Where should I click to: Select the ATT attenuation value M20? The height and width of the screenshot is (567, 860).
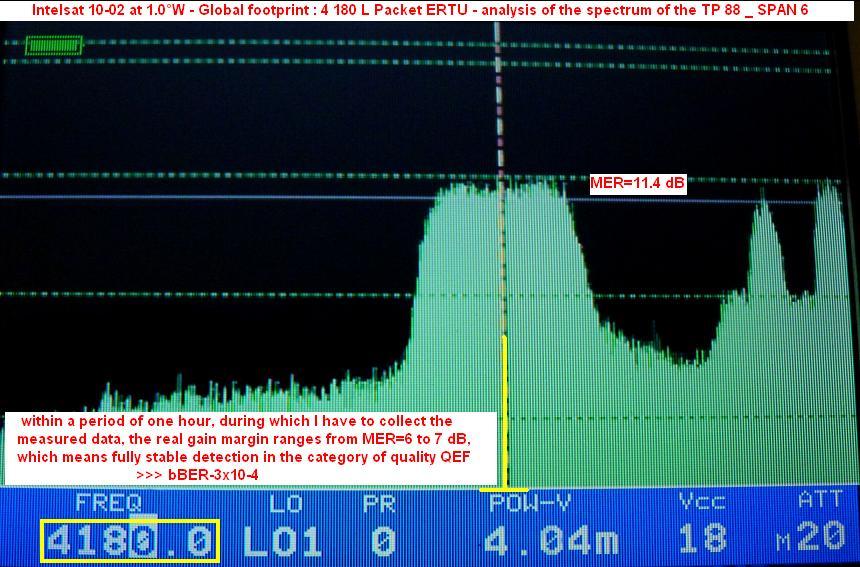coord(811,540)
